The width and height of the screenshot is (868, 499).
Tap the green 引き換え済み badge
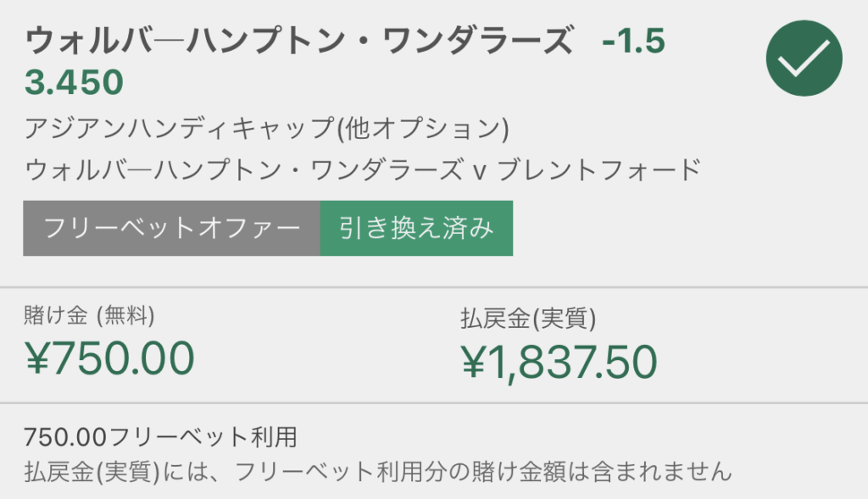(x=416, y=228)
